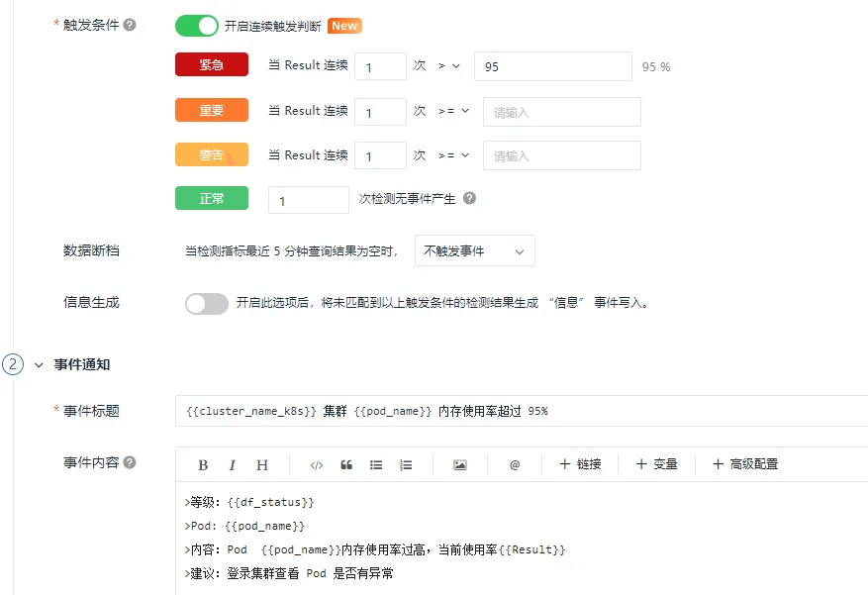
Task: Insert heading with the H icon
Action: click(262, 464)
